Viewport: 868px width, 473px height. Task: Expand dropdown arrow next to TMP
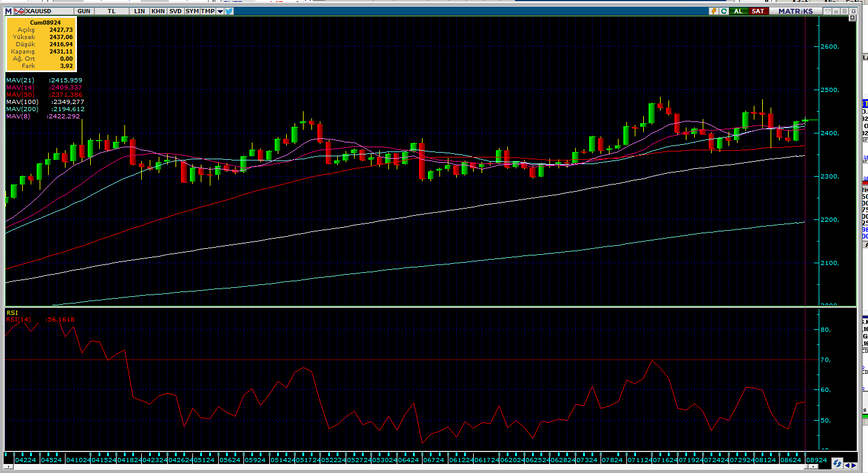[220, 11]
